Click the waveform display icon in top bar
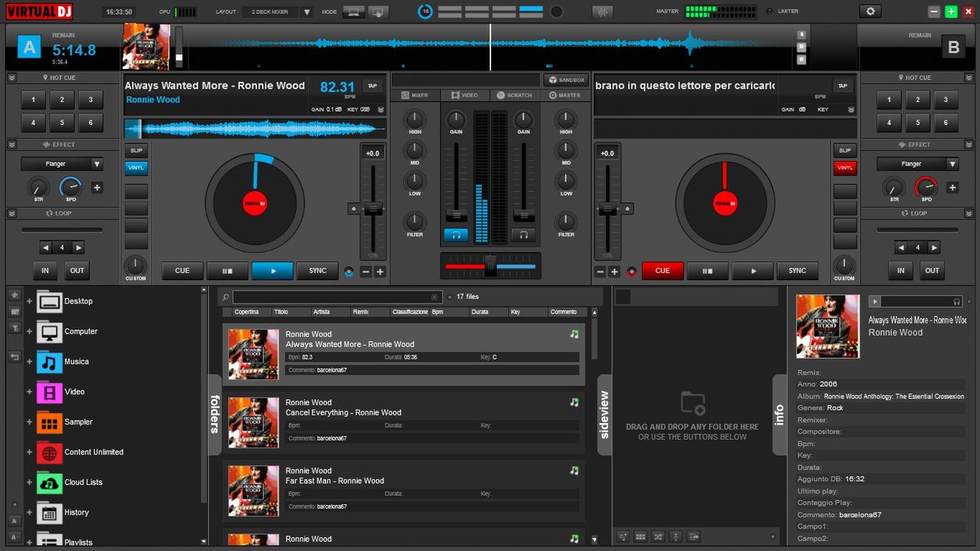 (x=603, y=11)
